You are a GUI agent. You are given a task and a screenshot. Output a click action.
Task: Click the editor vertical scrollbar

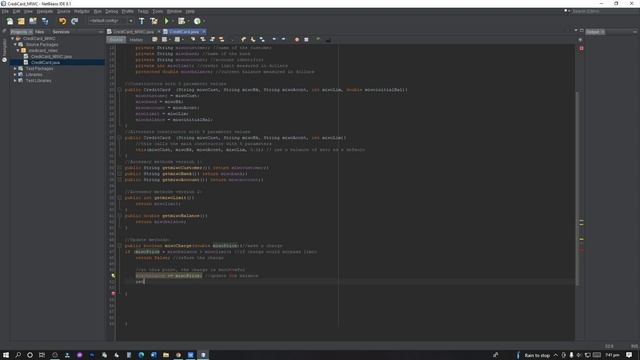point(577,188)
